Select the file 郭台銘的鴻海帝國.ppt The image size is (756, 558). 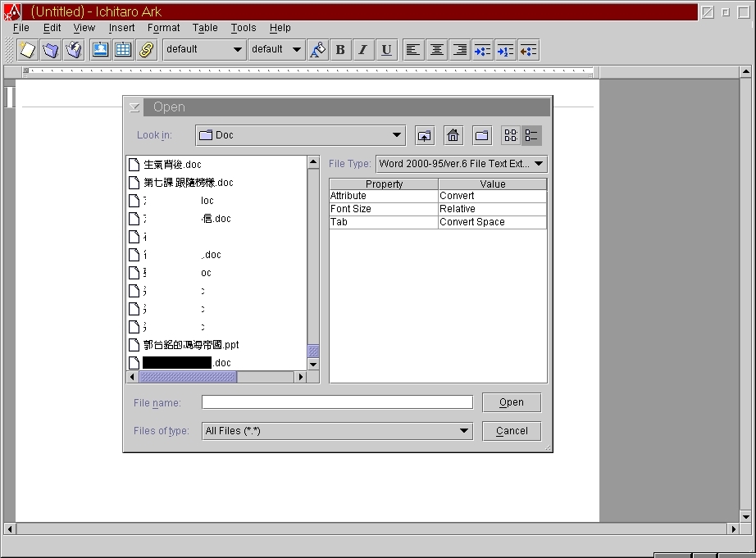coord(184,345)
